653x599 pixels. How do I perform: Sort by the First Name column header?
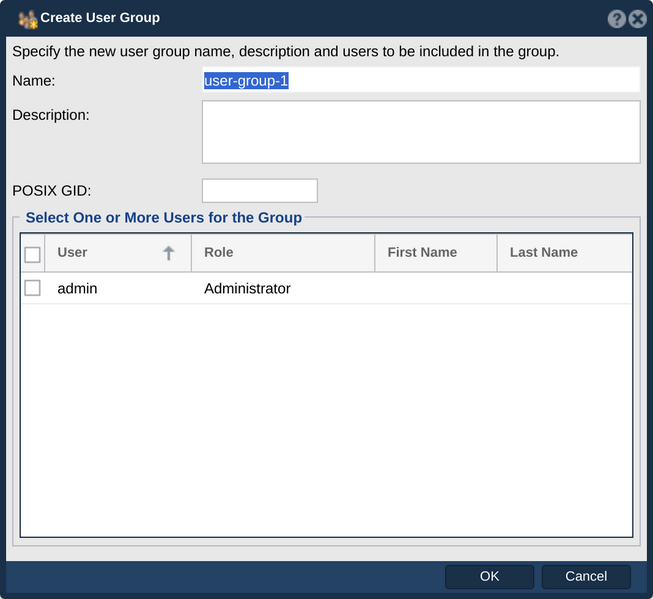click(x=436, y=253)
